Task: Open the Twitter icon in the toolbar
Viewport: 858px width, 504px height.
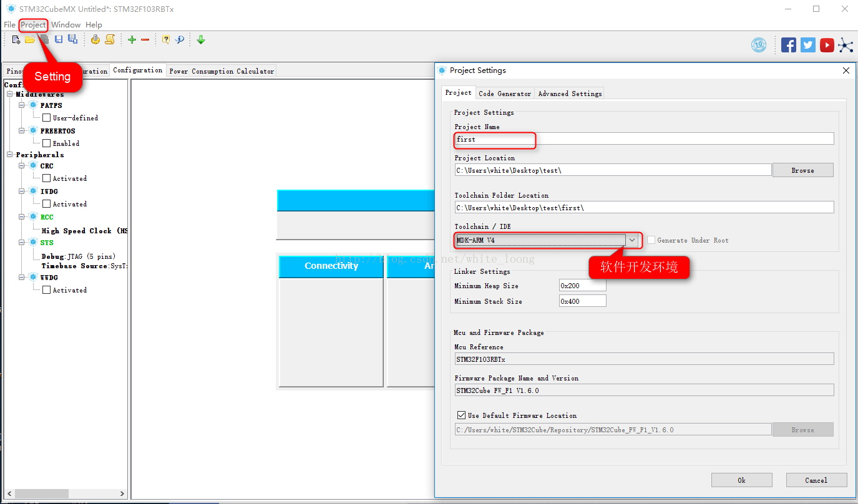Action: coord(808,45)
